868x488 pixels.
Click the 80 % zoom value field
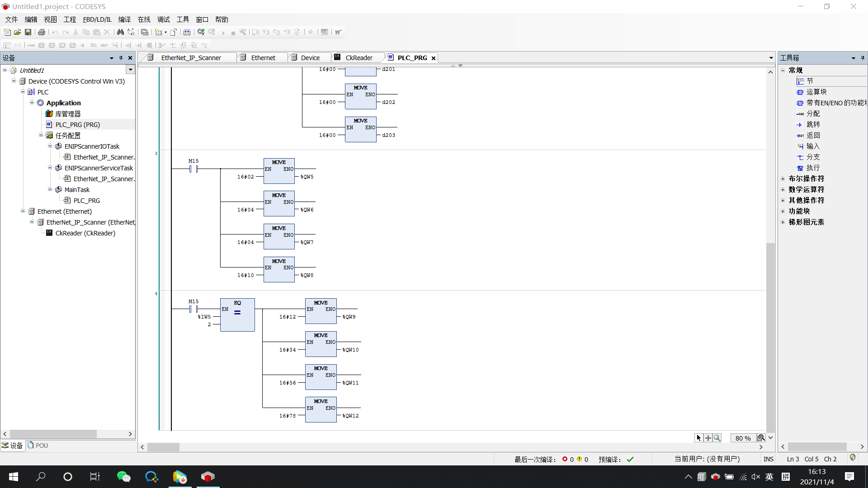pos(743,438)
